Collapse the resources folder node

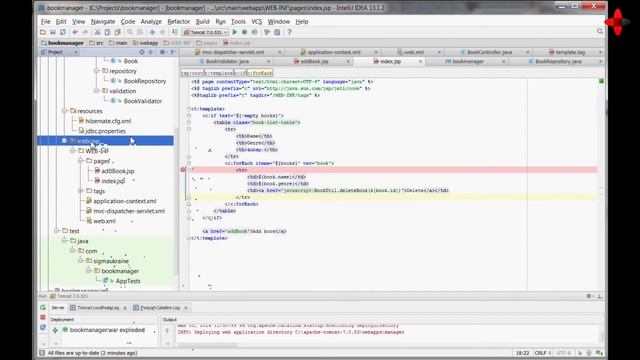coord(64,111)
